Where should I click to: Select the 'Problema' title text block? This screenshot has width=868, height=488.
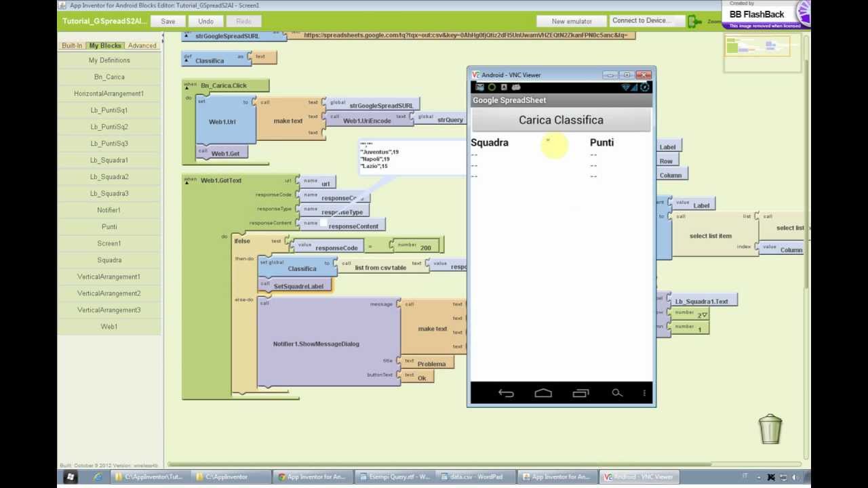coord(427,363)
